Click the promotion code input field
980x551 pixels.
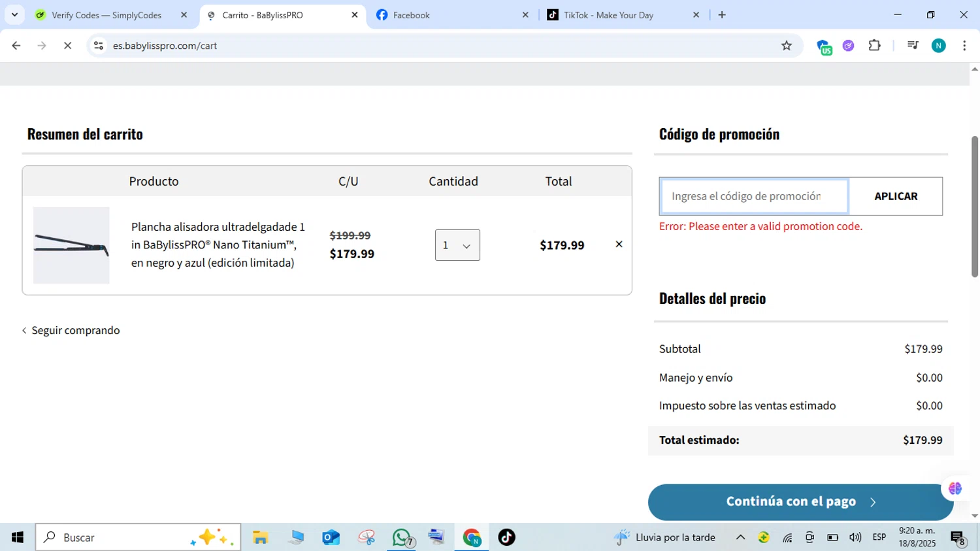pos(754,196)
